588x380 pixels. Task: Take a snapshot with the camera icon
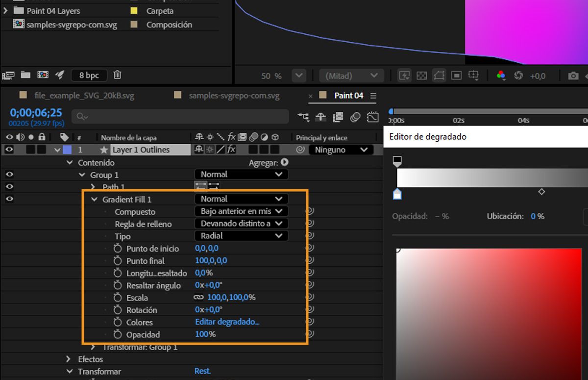573,76
